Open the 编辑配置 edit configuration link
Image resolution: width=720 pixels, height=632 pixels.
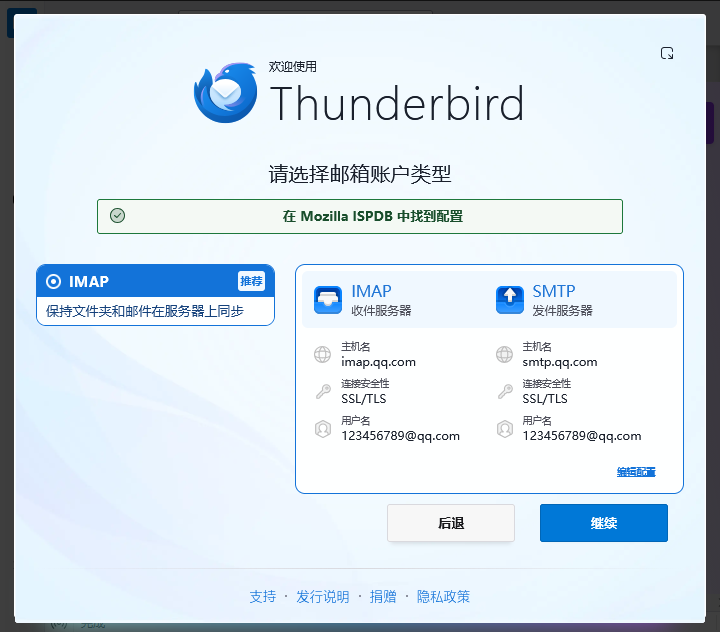(636, 472)
